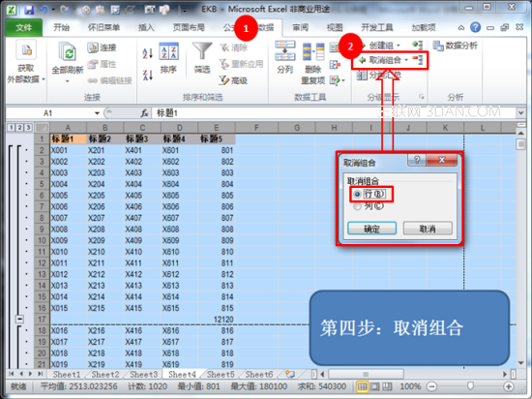Viewport: 532px width, 399px height.
Task: Open the 排序 sort dialog icon
Action: (x=168, y=58)
